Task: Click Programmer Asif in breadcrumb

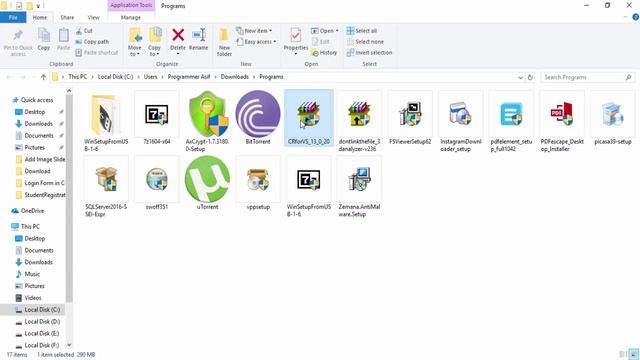Action: (x=189, y=77)
